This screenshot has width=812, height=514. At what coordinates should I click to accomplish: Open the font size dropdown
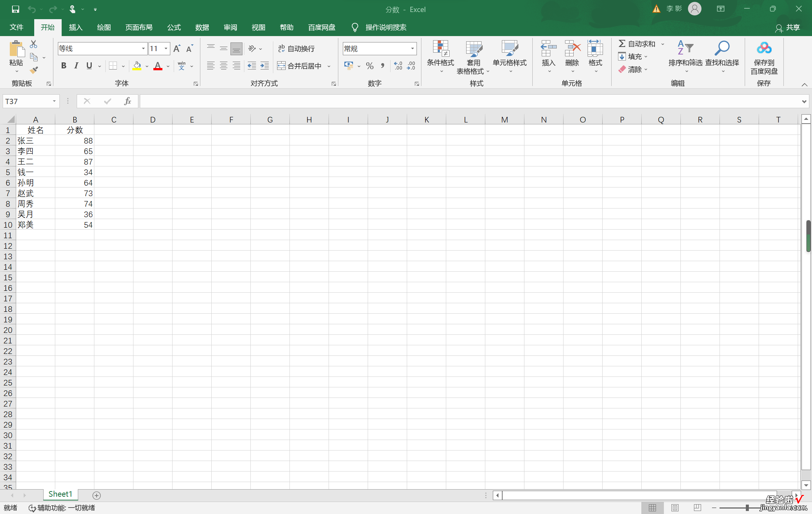pos(166,48)
